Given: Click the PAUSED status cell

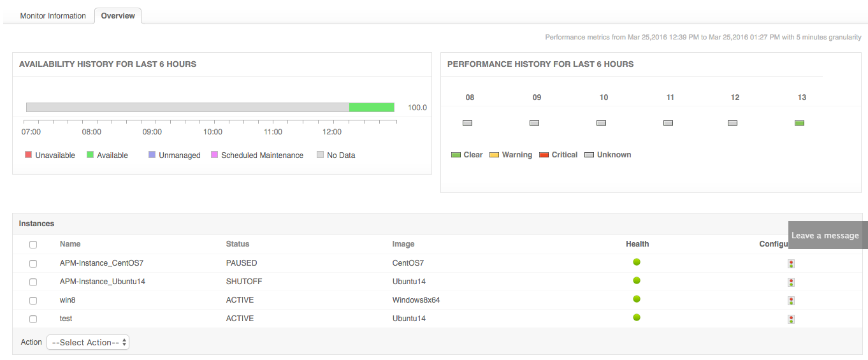Looking at the screenshot, I should (242, 263).
